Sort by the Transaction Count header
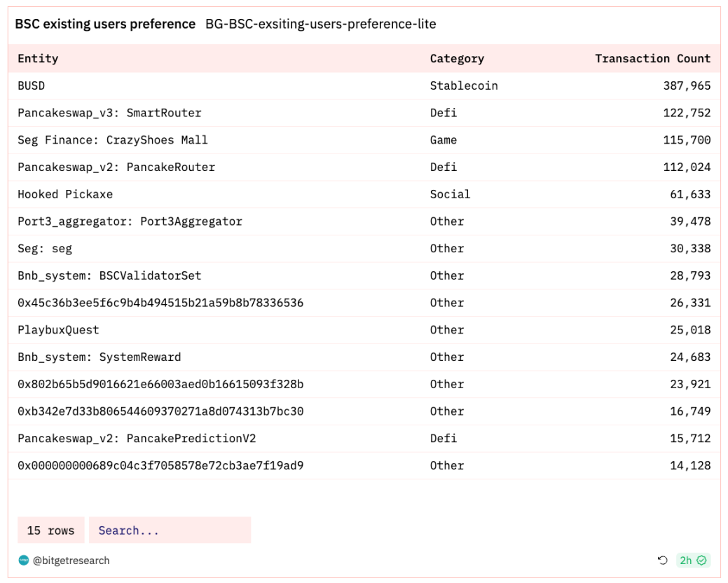The width and height of the screenshot is (728, 583). 653,58
